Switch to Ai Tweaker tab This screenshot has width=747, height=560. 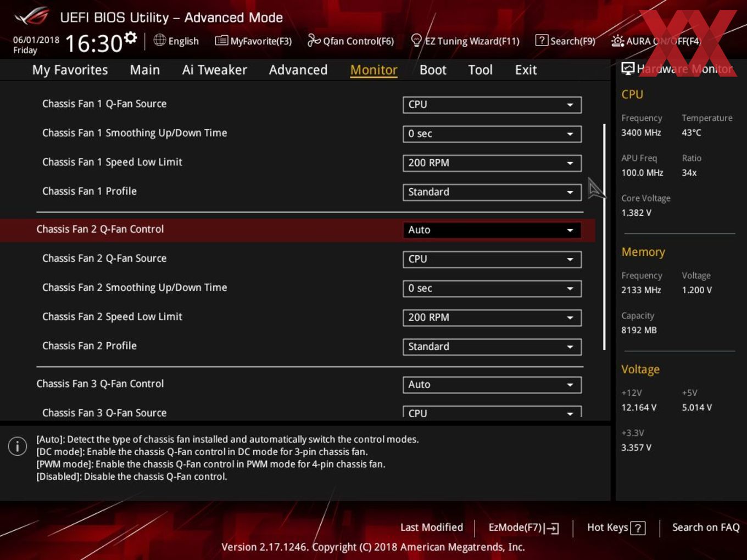pos(215,70)
